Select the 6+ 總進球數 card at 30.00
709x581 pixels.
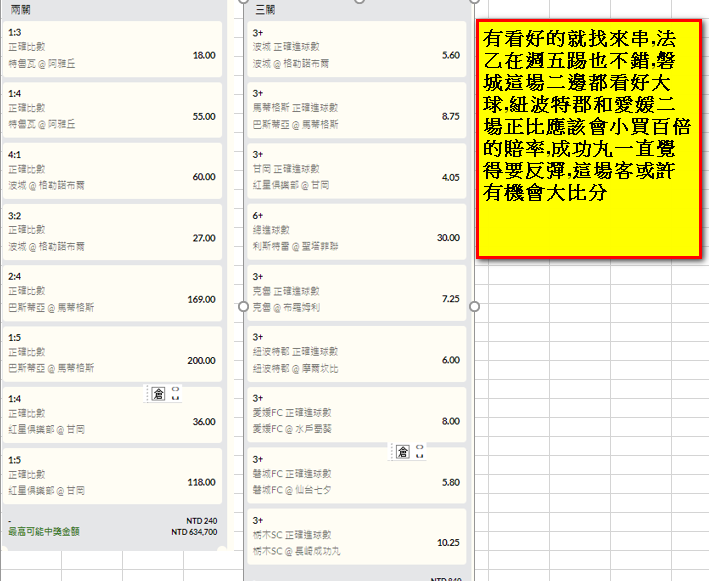click(x=357, y=232)
